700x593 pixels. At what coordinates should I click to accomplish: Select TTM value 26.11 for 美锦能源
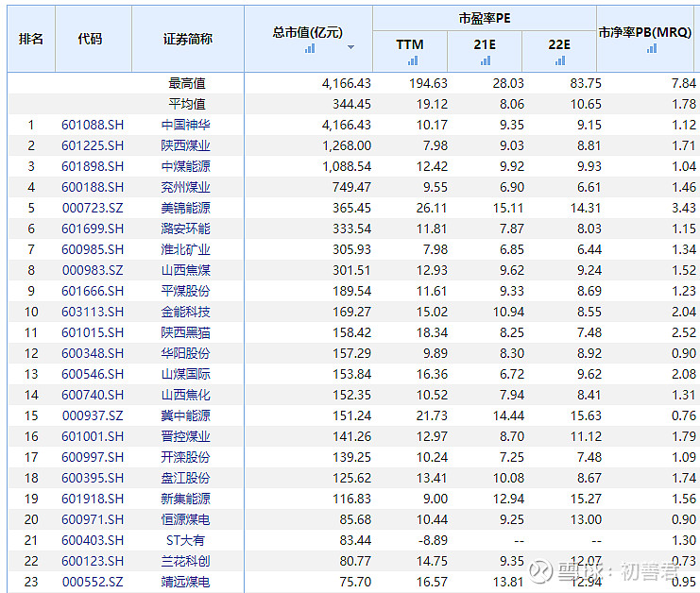pos(432,208)
